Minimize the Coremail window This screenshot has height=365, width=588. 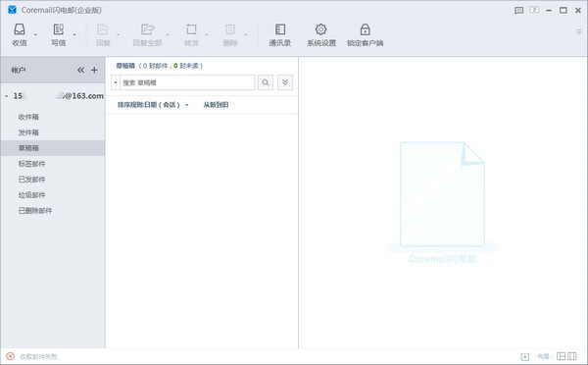pos(549,10)
